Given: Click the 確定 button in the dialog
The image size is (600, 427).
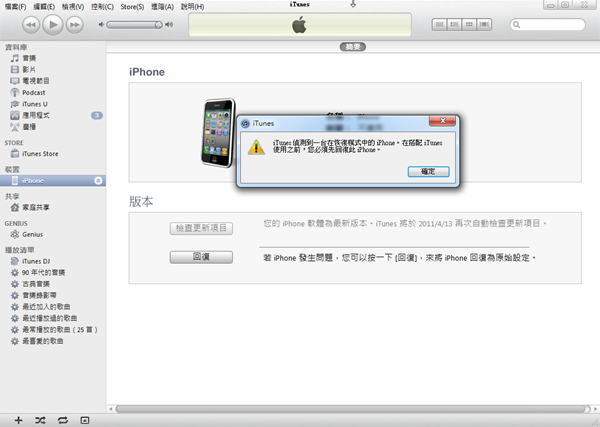Looking at the screenshot, I should point(428,171).
